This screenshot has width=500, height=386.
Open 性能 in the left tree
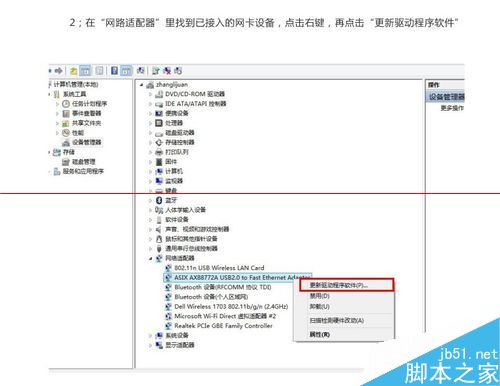tap(78, 133)
